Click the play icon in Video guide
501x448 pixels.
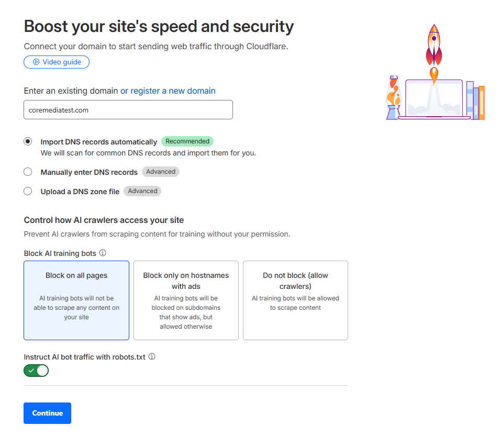[x=36, y=62]
